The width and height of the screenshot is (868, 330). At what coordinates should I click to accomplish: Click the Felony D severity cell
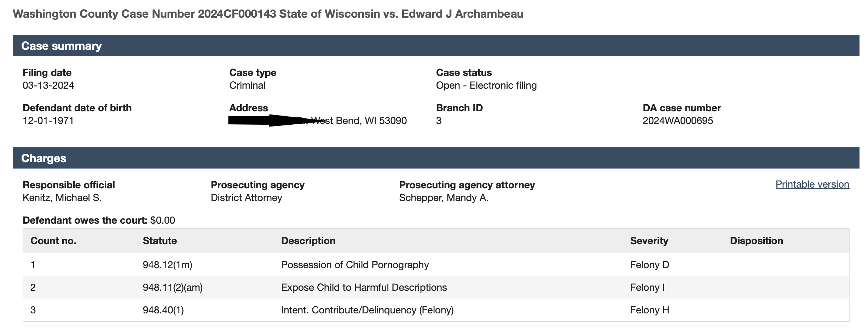[649, 265]
